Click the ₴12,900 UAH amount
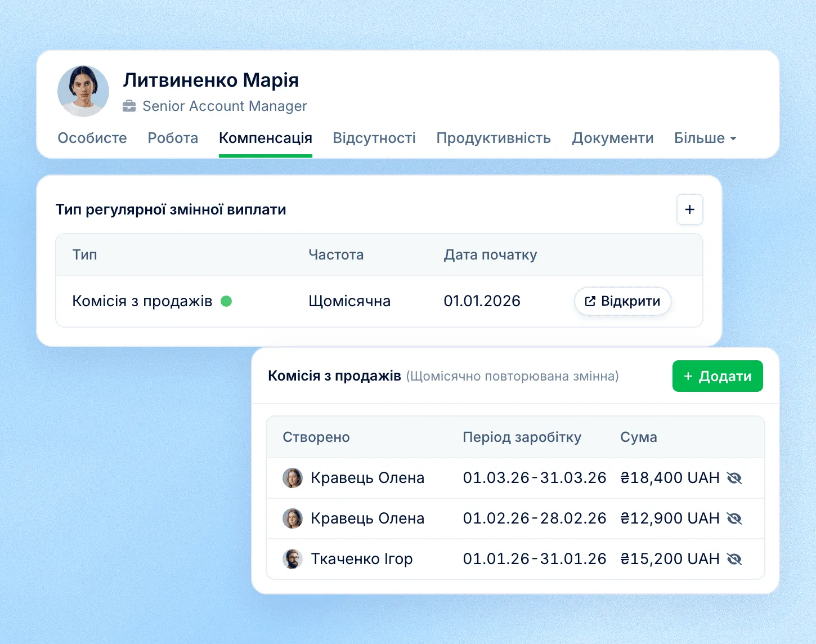 click(670, 518)
